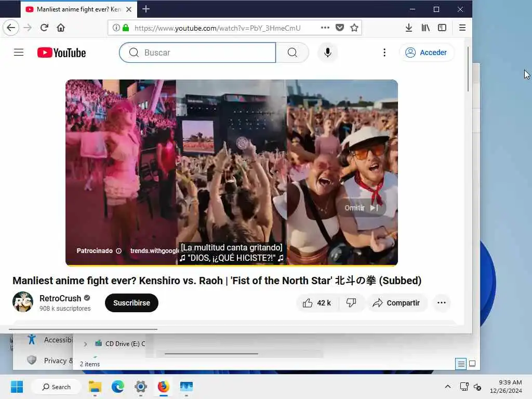Close the Manliest anime fight tab
Screen dimensions: 532x399
[129, 9]
